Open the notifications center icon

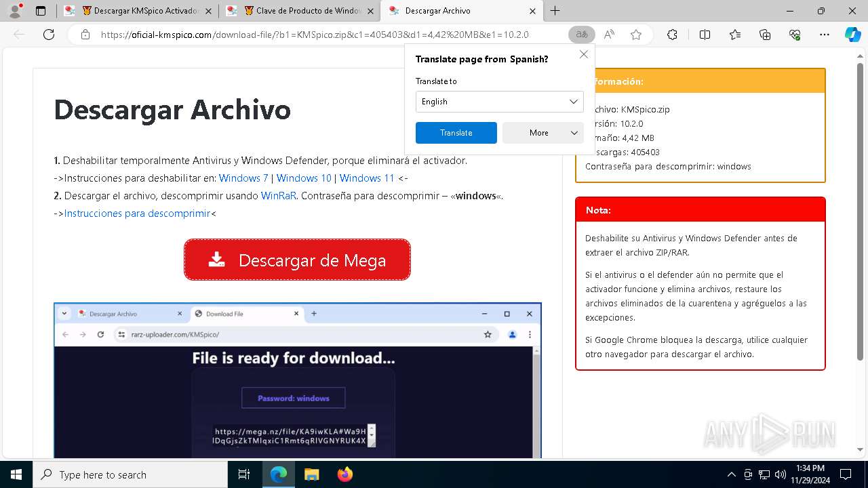846,474
